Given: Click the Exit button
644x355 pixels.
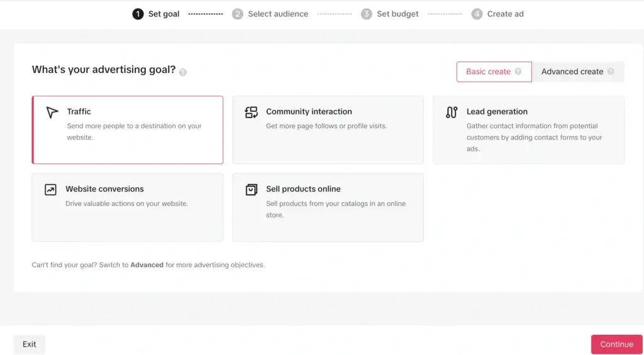Looking at the screenshot, I should coord(30,344).
